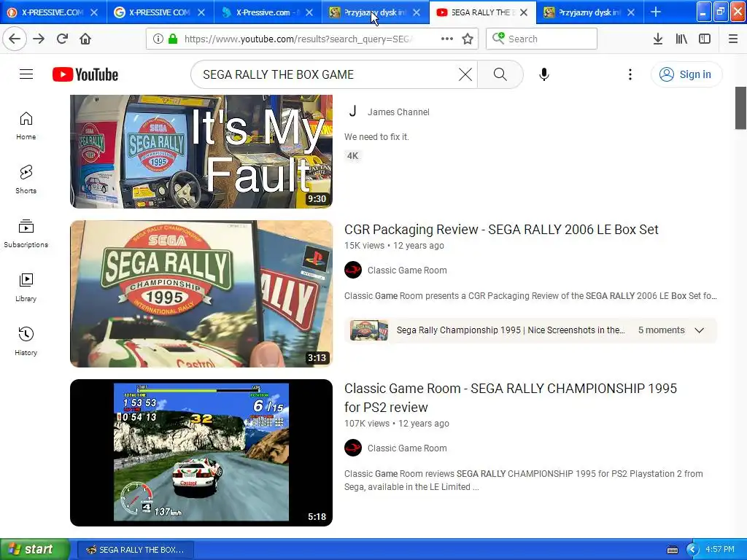747x560 pixels.
Task: Clear the YouTube search query X
Action: click(465, 74)
